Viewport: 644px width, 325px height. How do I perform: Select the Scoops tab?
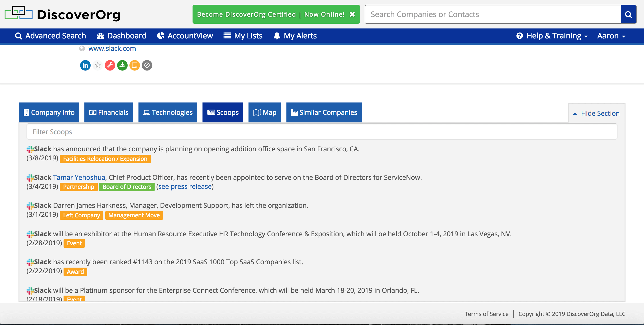tap(223, 112)
